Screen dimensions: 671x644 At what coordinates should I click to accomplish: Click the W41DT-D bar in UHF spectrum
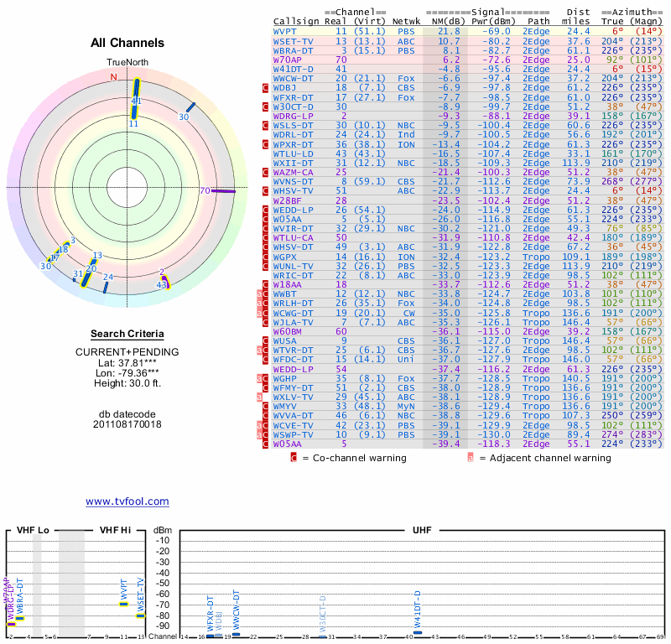pyautogui.click(x=418, y=633)
